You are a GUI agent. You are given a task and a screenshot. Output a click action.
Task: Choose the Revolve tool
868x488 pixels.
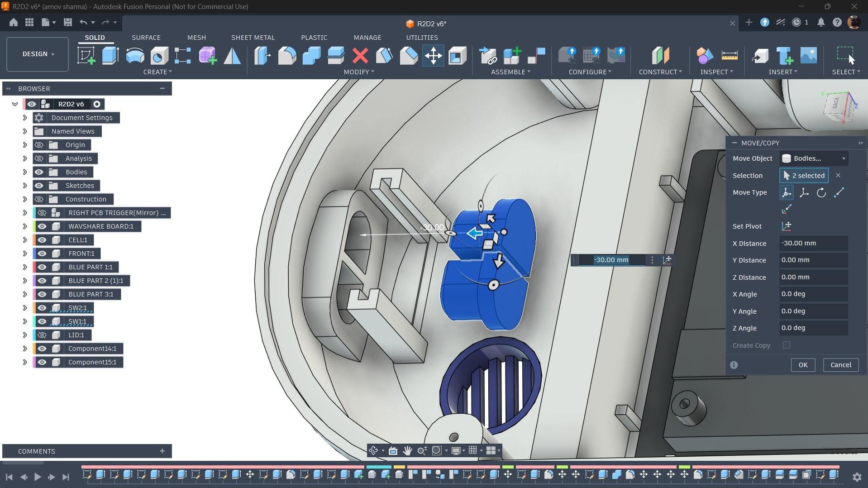coord(135,56)
